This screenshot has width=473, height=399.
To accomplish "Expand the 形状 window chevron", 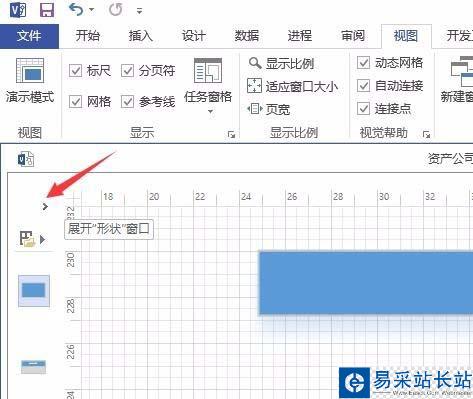I will tap(45, 207).
